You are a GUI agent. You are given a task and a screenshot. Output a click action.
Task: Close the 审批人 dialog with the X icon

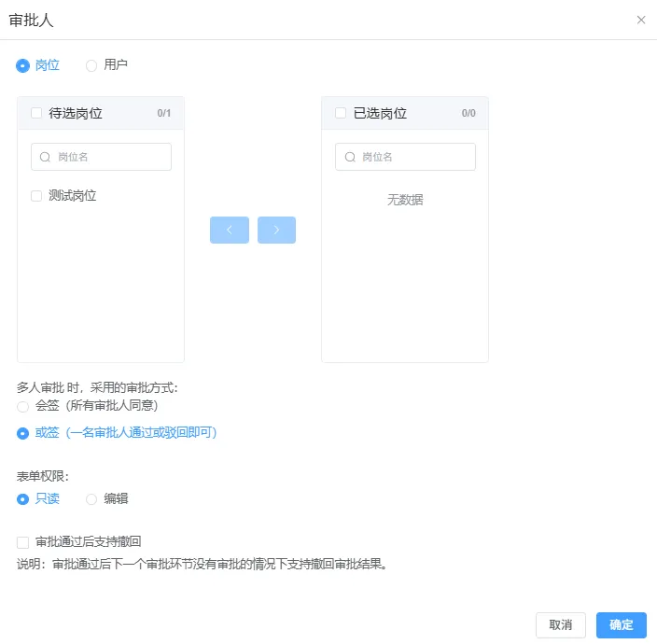pyautogui.click(x=640, y=20)
